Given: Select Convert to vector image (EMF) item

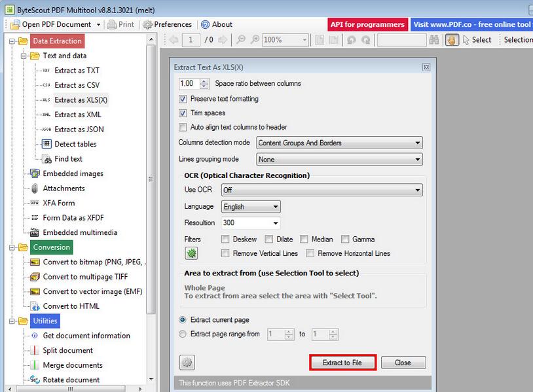Looking at the screenshot, I should tap(92, 291).
